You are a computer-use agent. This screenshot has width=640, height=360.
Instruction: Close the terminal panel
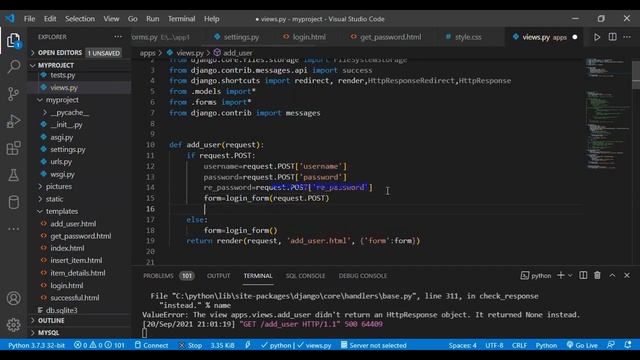(627, 276)
